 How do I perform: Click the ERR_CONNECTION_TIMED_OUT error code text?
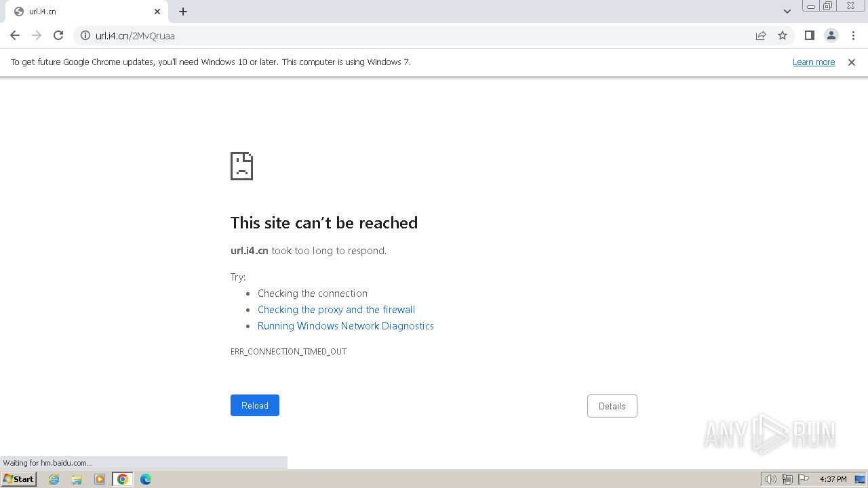tap(288, 352)
